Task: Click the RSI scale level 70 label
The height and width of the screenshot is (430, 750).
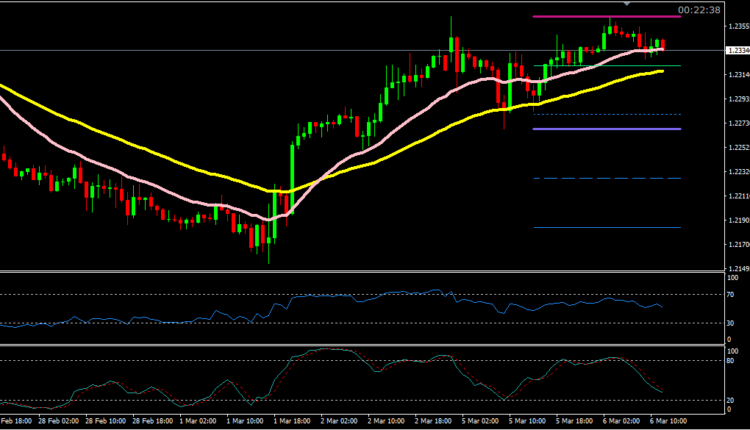Action: (x=730, y=295)
